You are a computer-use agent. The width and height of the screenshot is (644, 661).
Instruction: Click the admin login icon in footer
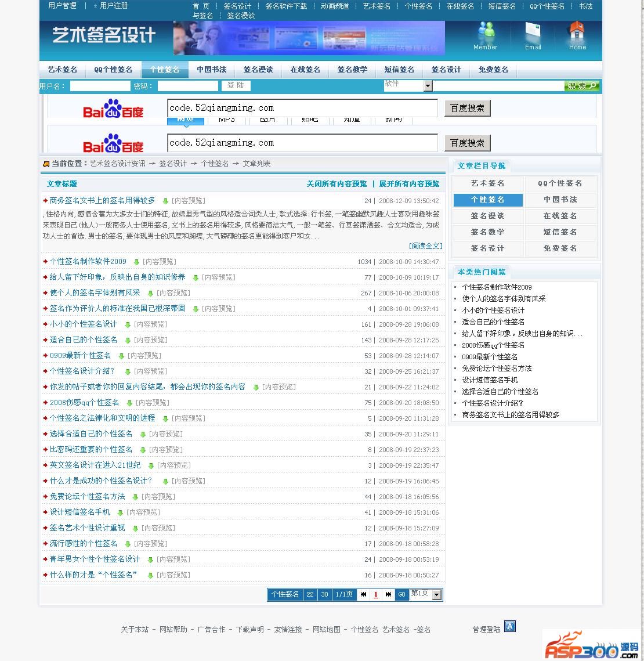pyautogui.click(x=510, y=626)
